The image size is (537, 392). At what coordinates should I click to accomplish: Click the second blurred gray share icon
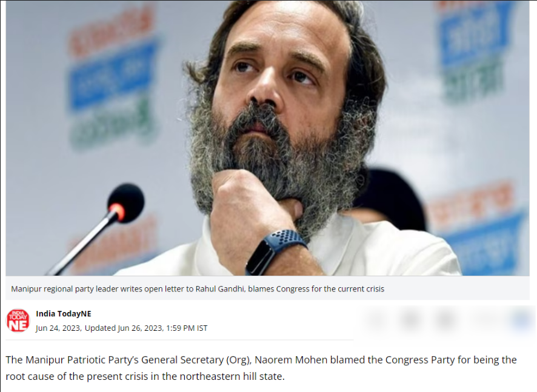410,320
